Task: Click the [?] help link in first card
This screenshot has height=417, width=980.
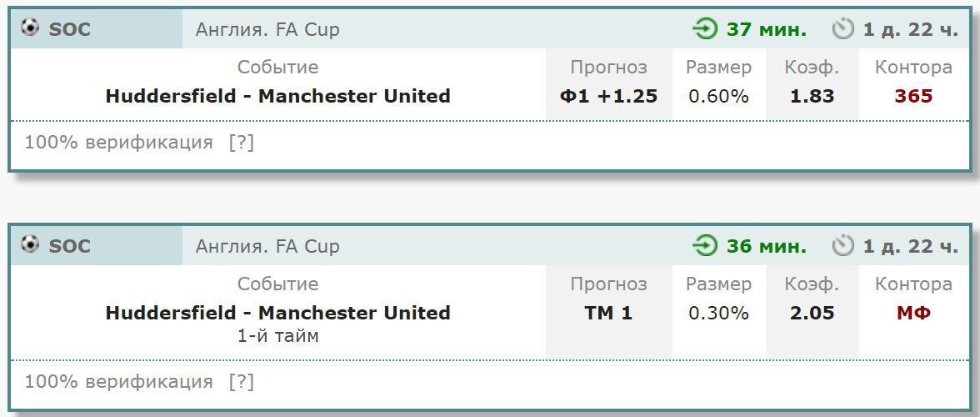Action: [x=242, y=143]
